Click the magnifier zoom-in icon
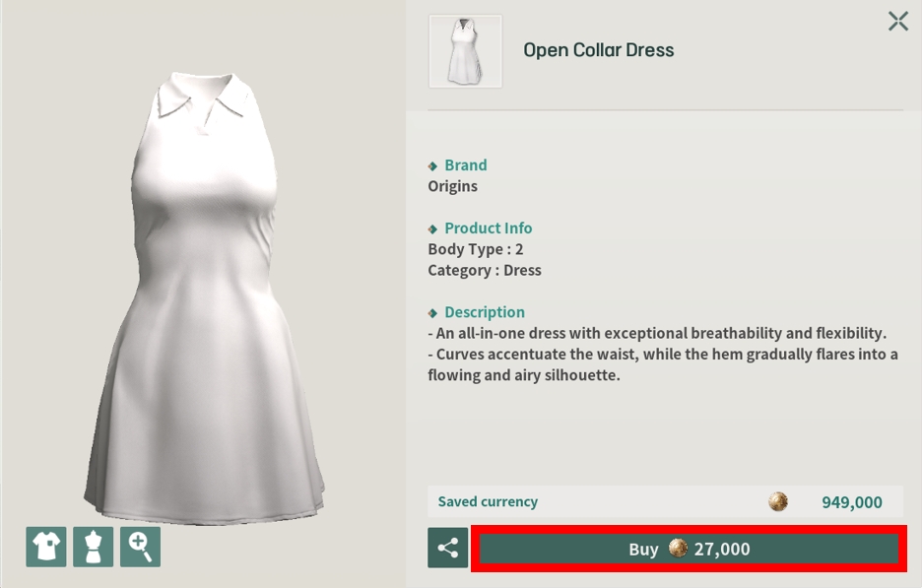 click(140, 547)
